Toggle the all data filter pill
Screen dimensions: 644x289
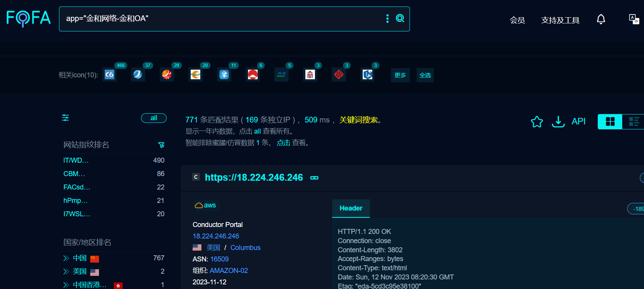pyautogui.click(x=154, y=118)
